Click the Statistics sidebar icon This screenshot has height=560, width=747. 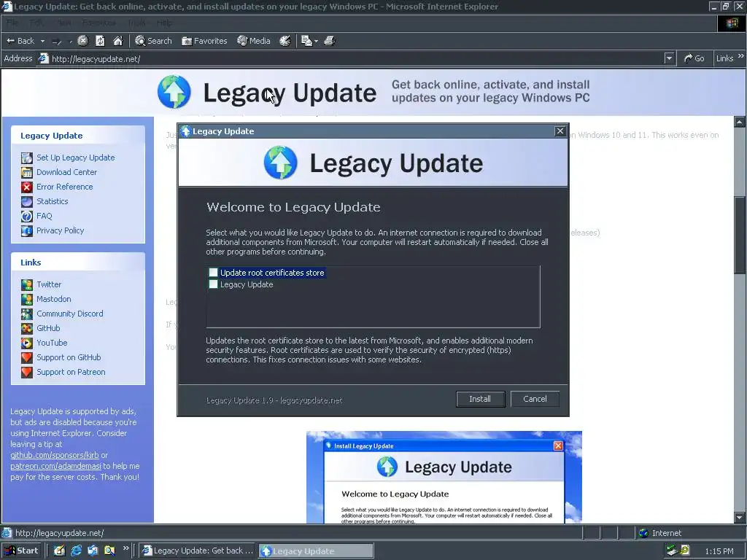click(x=27, y=201)
